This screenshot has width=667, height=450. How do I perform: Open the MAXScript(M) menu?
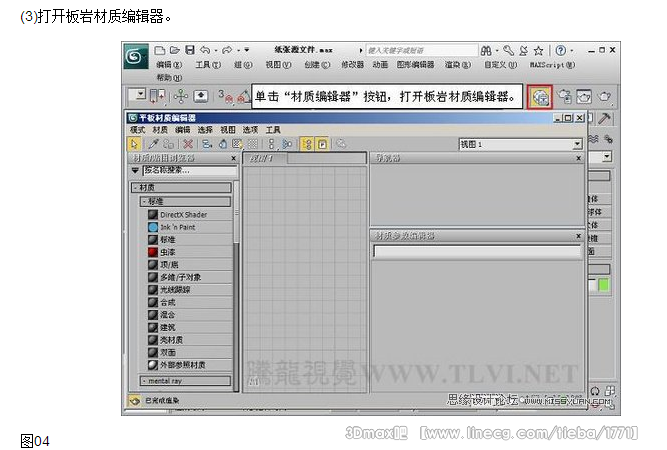(552, 65)
